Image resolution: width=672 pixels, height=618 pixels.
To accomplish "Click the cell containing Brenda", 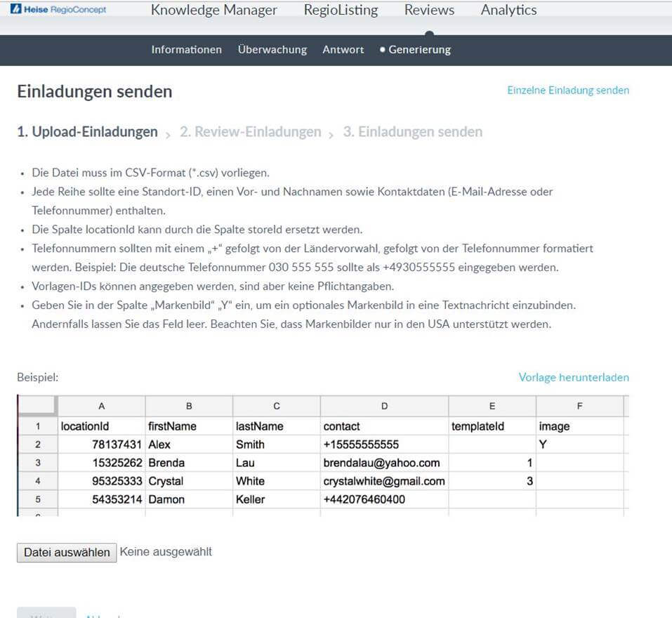I will click(x=189, y=463).
